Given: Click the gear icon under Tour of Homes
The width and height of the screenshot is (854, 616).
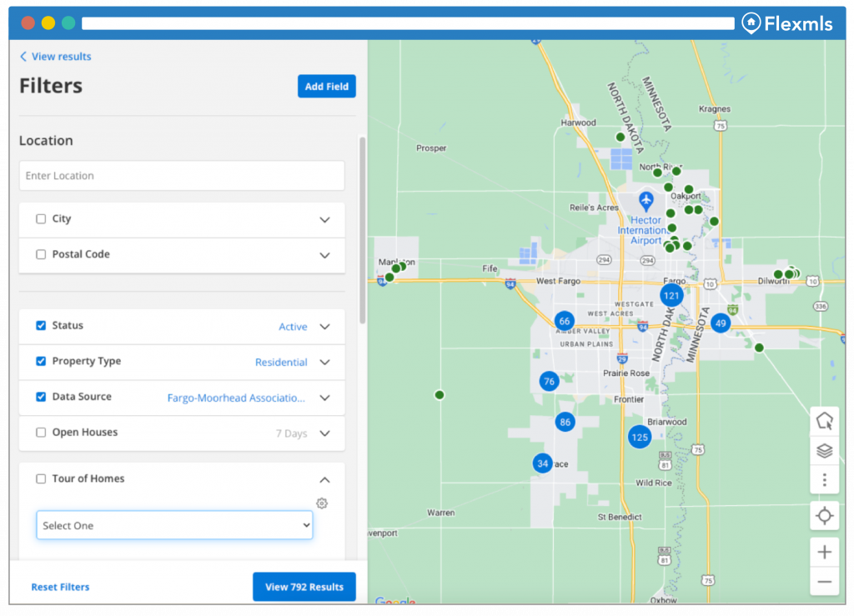Looking at the screenshot, I should [322, 503].
